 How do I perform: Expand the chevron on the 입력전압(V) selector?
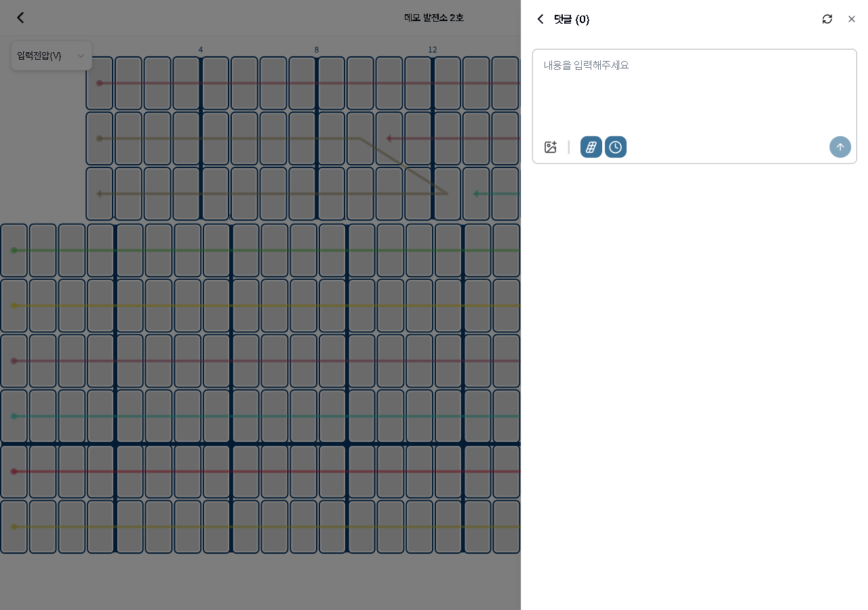(81, 56)
